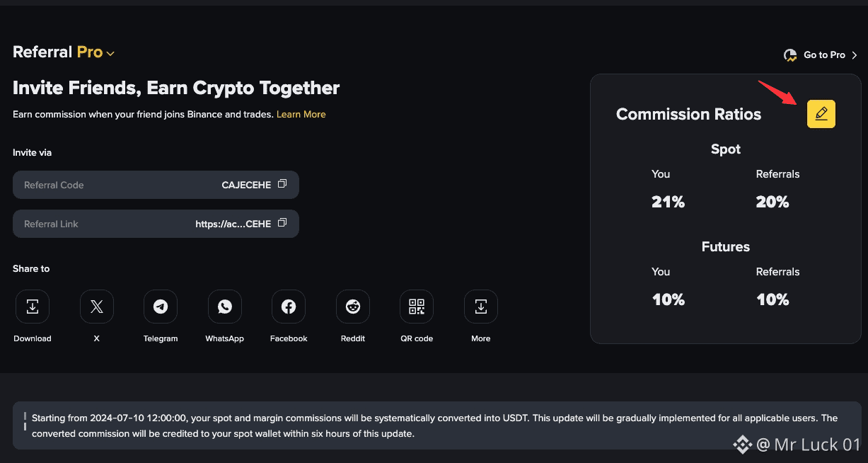Share via WhatsApp icon
Viewport: 868px width, 463px height.
tap(225, 307)
